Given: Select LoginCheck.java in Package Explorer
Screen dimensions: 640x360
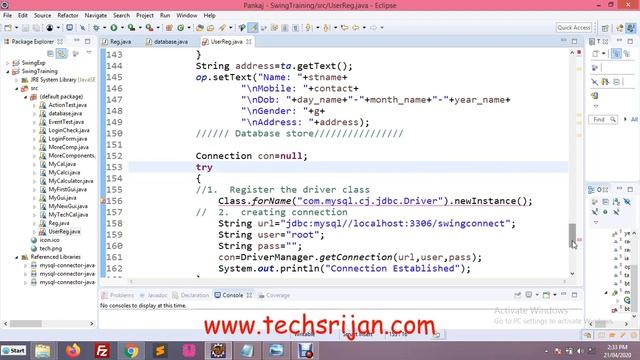Looking at the screenshot, I should click(69, 130).
